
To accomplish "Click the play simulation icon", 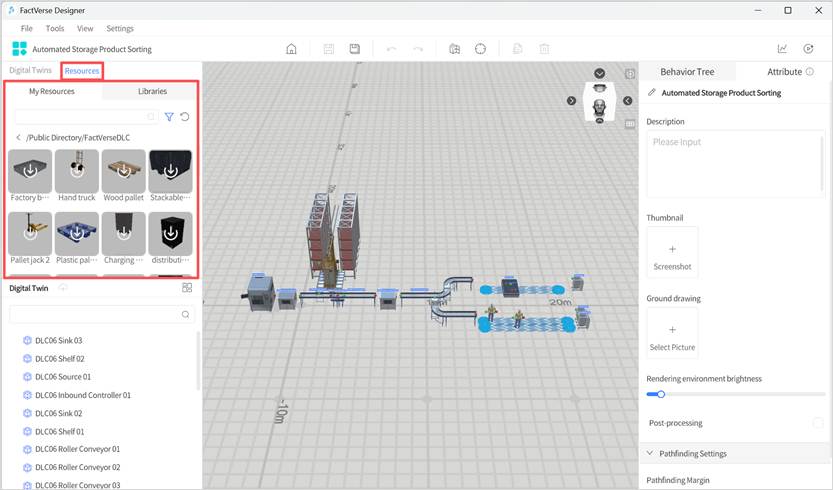I will tap(808, 49).
